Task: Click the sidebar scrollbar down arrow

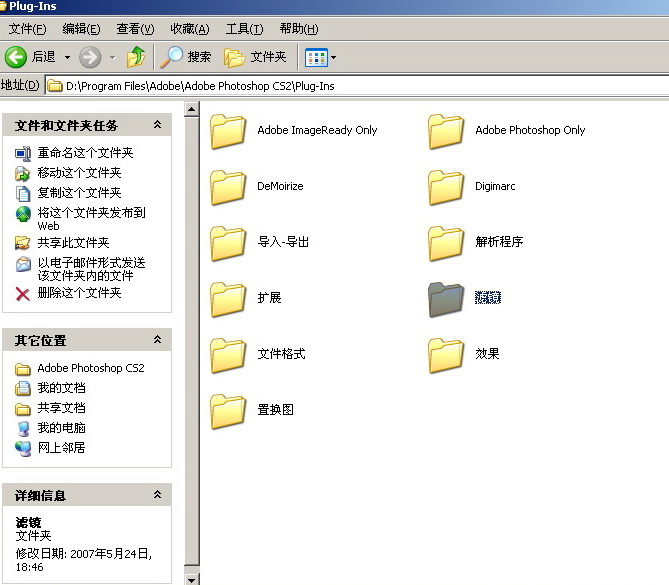Action: (192, 579)
